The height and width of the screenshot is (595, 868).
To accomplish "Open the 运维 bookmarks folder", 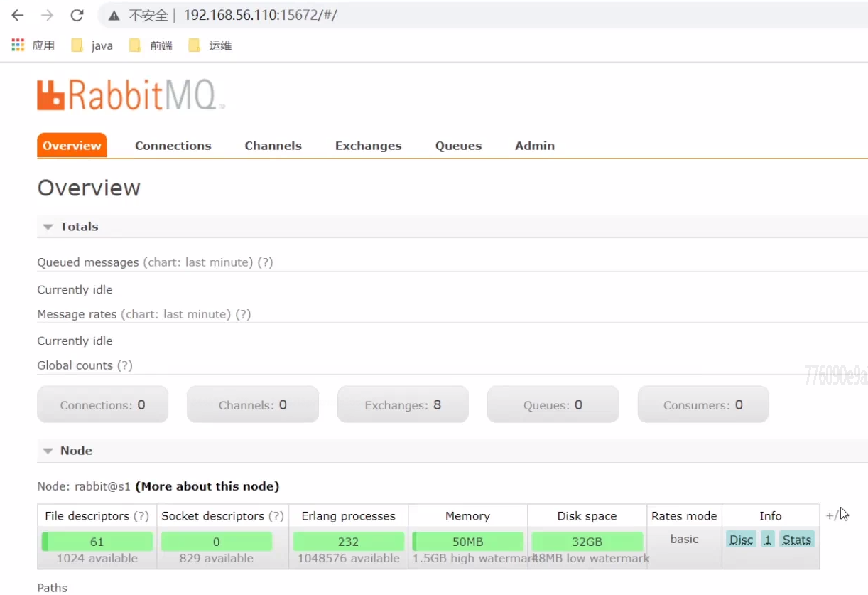I will click(210, 45).
